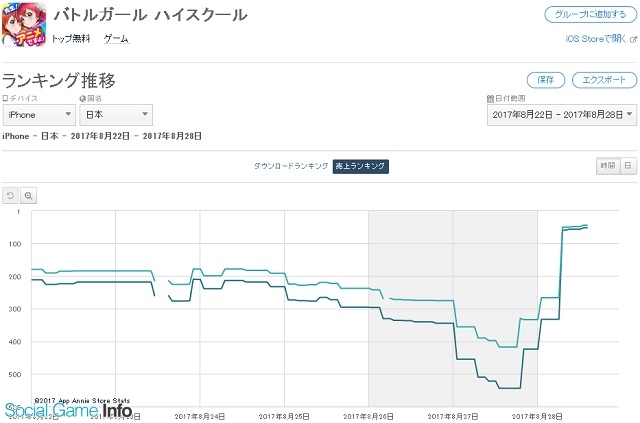Image resolution: width=640 pixels, height=423 pixels.
Task: Click the 保存 save button
Action: [546, 80]
